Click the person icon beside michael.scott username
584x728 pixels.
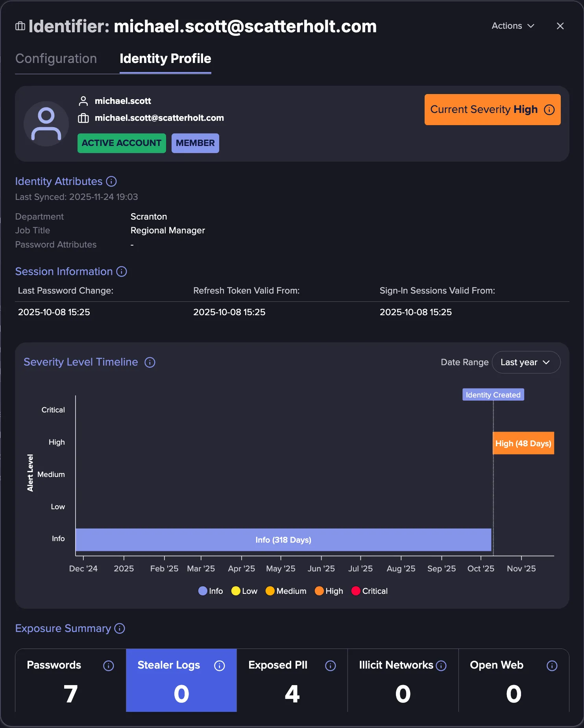(83, 101)
